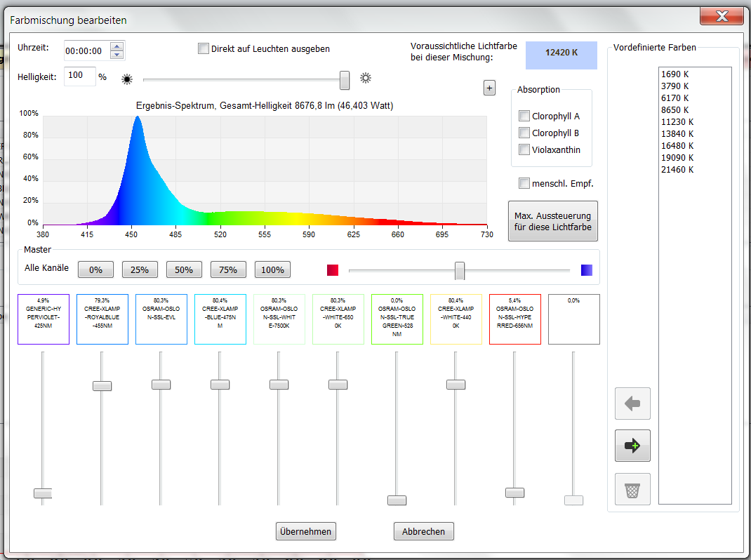Set all channels to 50%

[184, 270]
